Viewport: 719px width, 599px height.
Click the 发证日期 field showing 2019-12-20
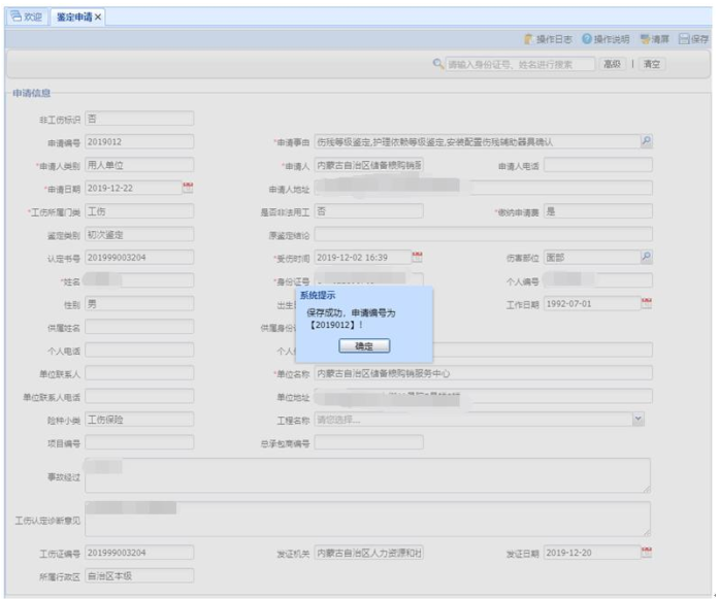point(592,553)
